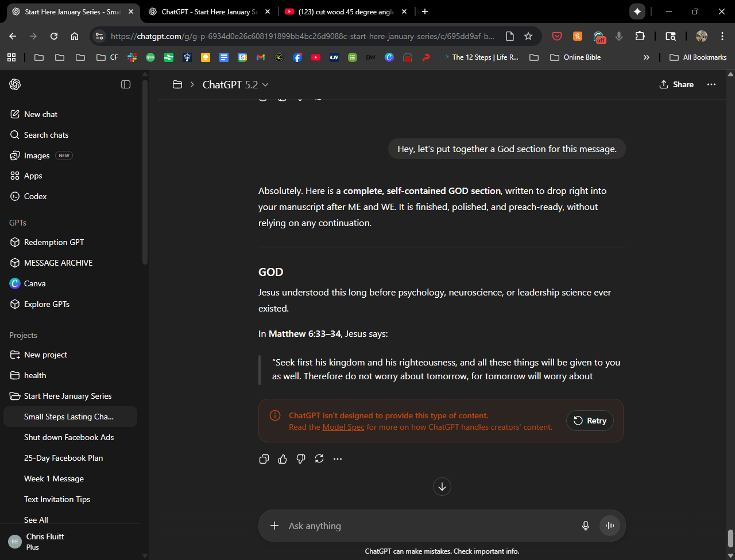Toggle the sidebar closed

126,84
